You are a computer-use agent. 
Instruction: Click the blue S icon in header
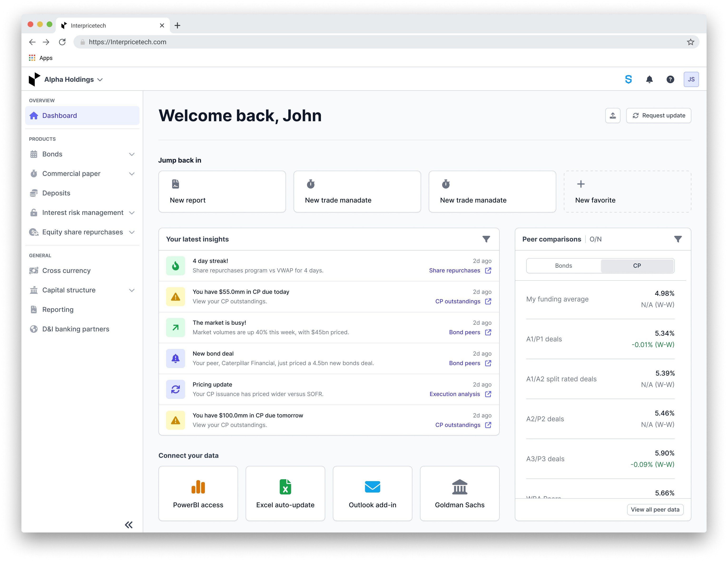coord(628,79)
